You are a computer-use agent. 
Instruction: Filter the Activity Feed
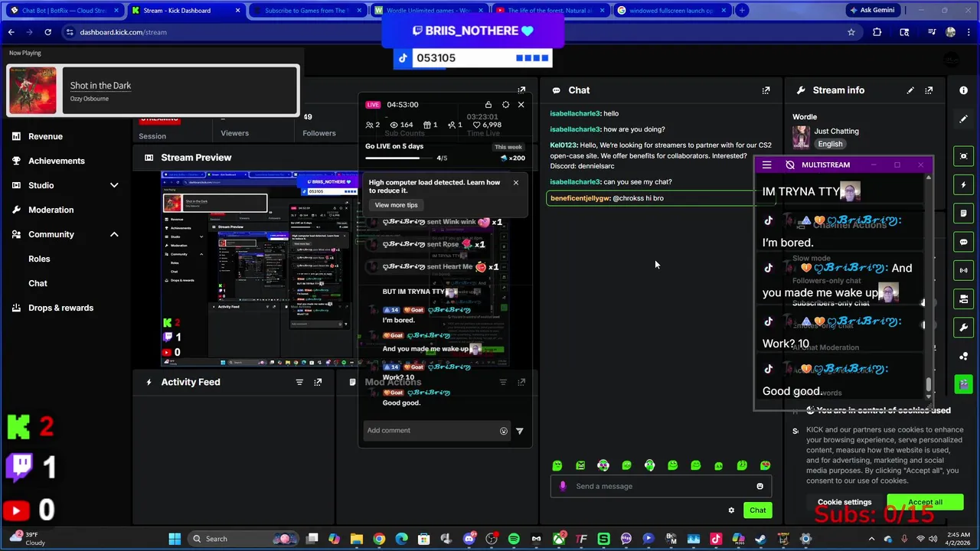tap(299, 382)
